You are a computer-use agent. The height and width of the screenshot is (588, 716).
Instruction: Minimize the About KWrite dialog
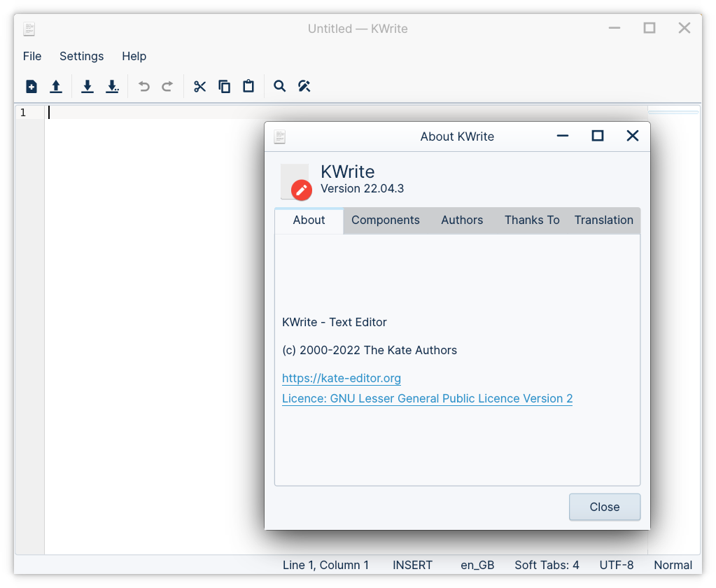pos(563,136)
